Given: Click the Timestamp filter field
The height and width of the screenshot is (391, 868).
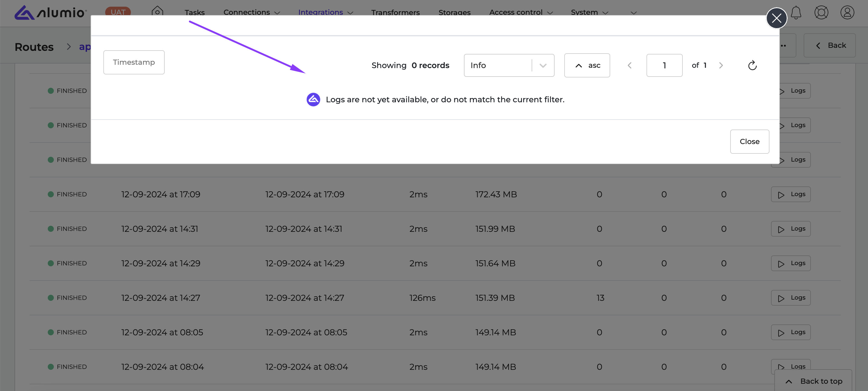Looking at the screenshot, I should [x=134, y=62].
